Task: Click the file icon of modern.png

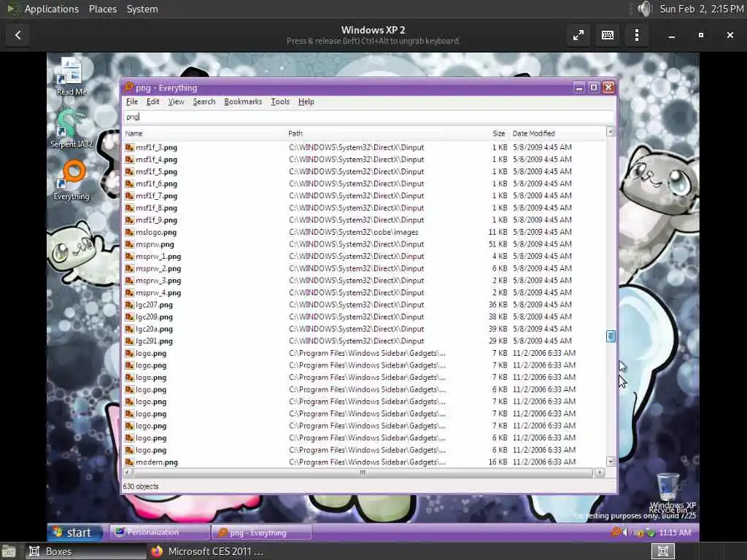Action: tap(129, 462)
